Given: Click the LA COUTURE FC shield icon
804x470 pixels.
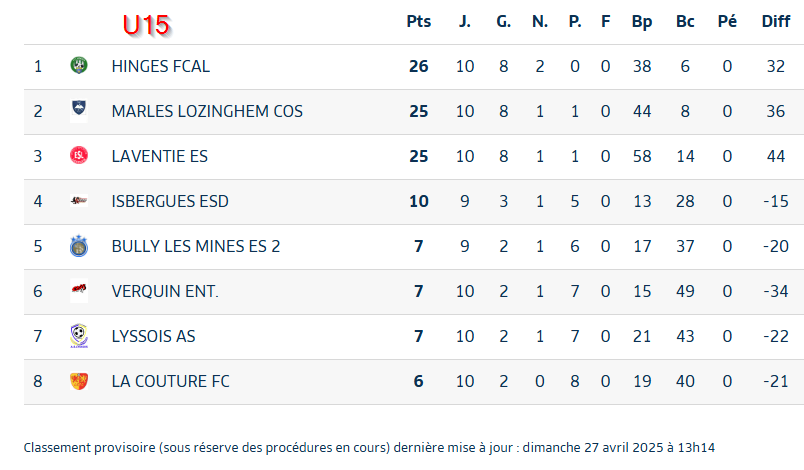Looking at the screenshot, I should point(79,381).
